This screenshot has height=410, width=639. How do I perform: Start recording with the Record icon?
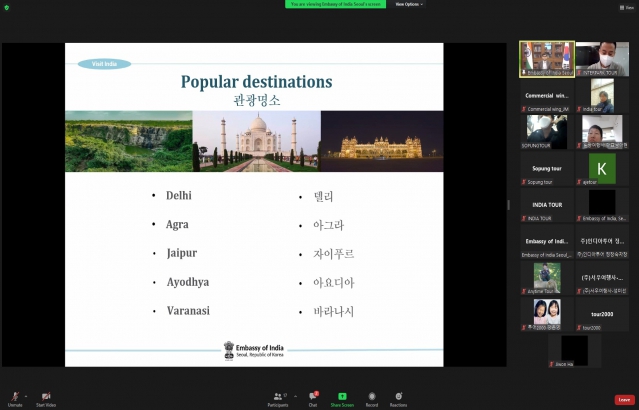tap(372, 397)
